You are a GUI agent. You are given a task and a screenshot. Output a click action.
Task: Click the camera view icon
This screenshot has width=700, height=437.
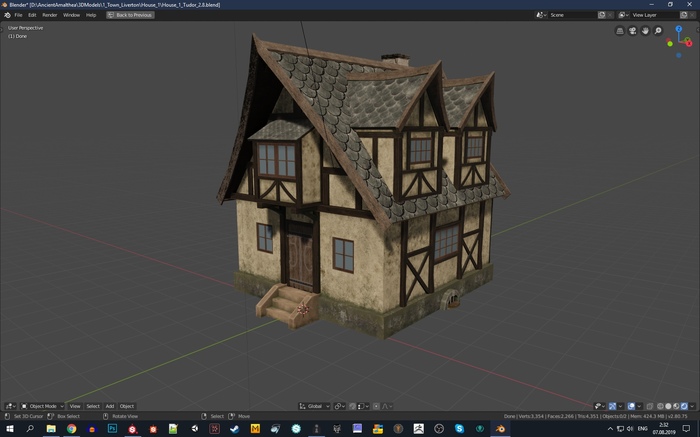click(633, 31)
